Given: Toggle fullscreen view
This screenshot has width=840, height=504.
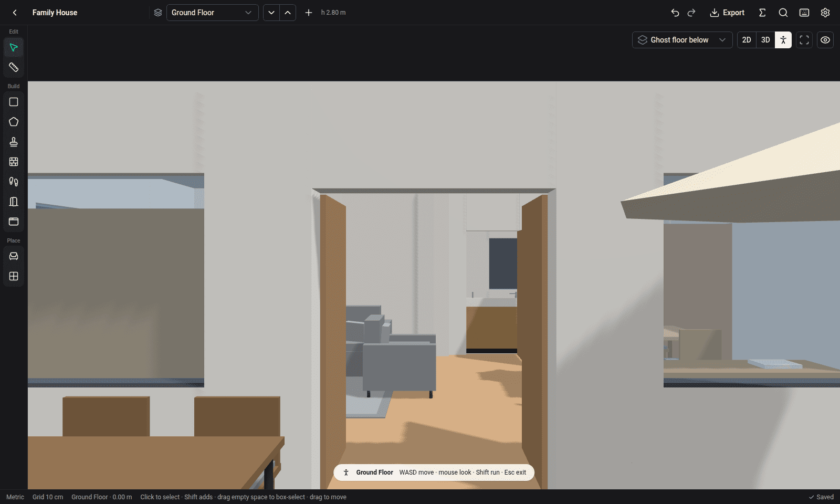Looking at the screenshot, I should (804, 40).
